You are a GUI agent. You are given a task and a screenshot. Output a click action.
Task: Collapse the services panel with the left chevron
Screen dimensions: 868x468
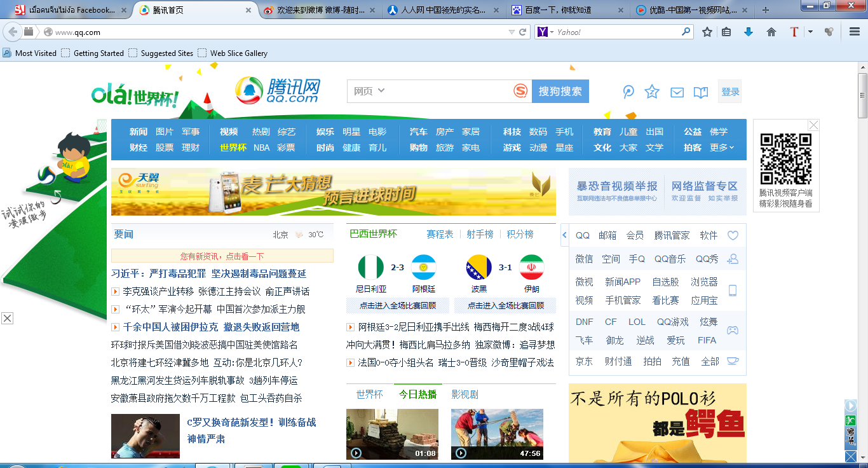(564, 235)
